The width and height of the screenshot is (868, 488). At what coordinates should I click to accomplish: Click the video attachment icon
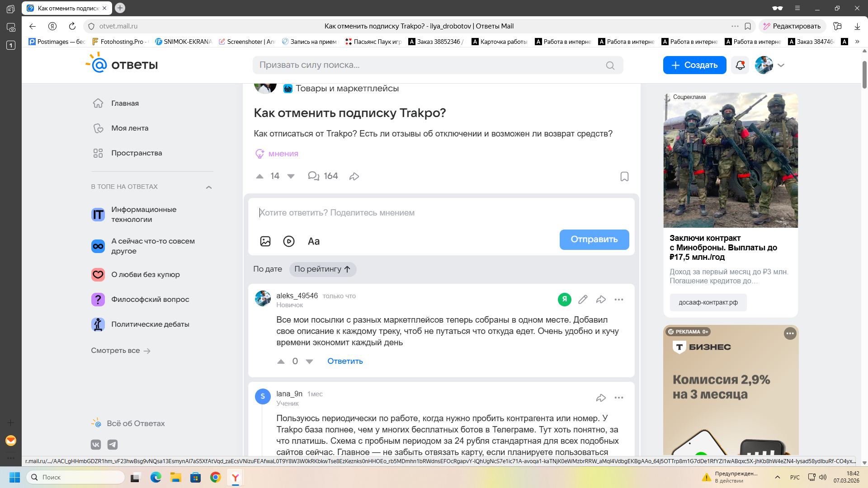click(289, 241)
